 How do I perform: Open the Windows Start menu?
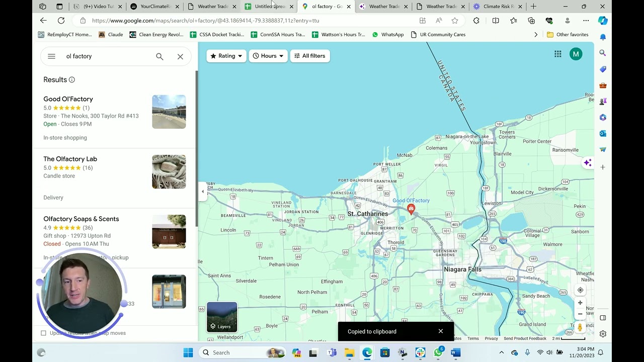(188, 352)
